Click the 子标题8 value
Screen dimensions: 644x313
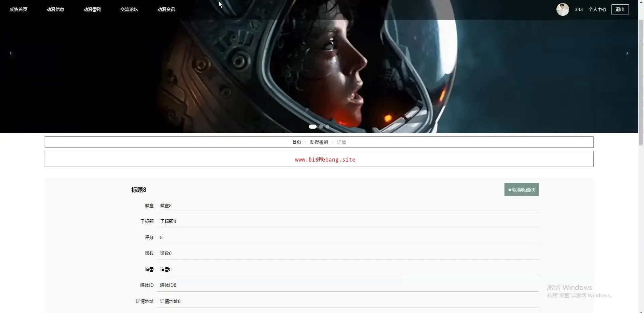(x=168, y=221)
